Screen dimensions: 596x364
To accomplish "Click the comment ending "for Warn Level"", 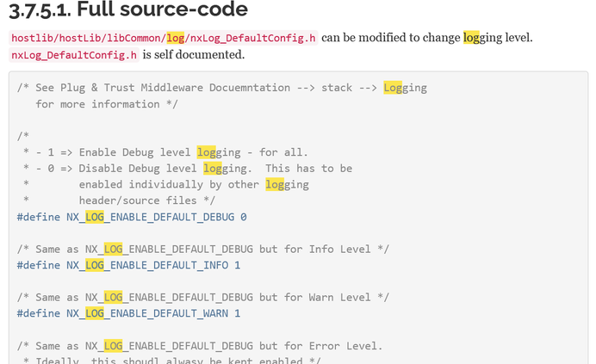I will pos(203,298).
